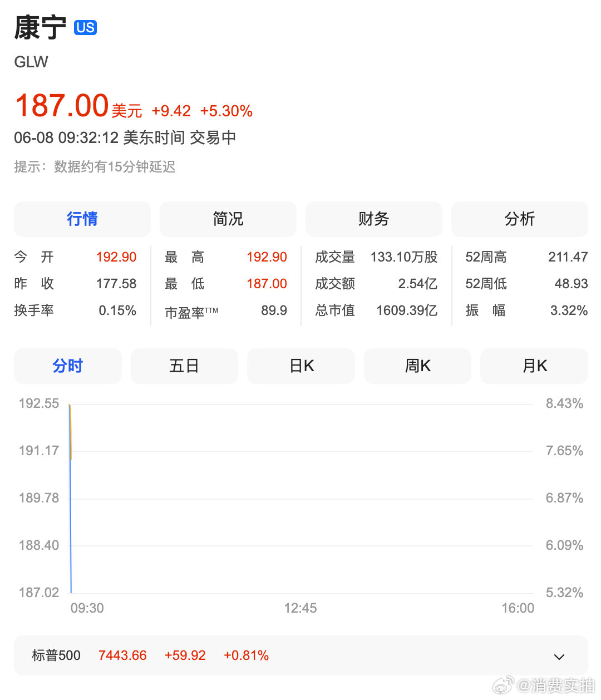Image resolution: width=601 pixels, height=700 pixels.
Task: Expand the 标普500 index dropdown chevron
Action: pos(559,657)
